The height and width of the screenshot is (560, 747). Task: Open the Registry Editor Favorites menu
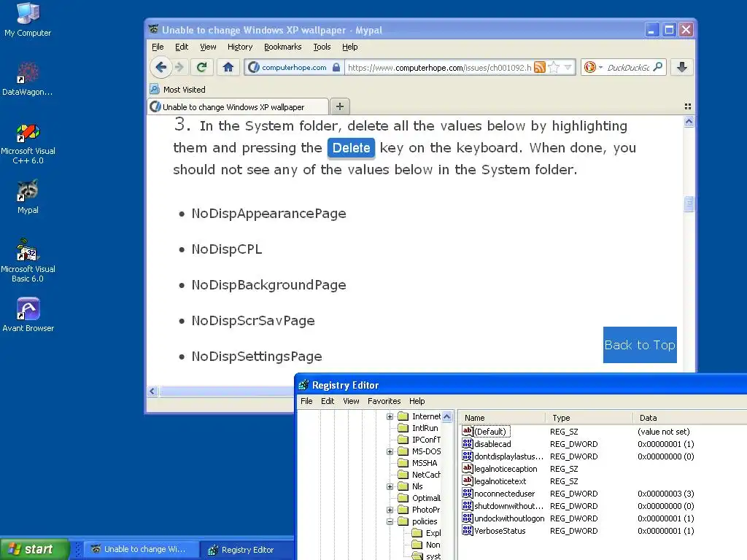(384, 401)
